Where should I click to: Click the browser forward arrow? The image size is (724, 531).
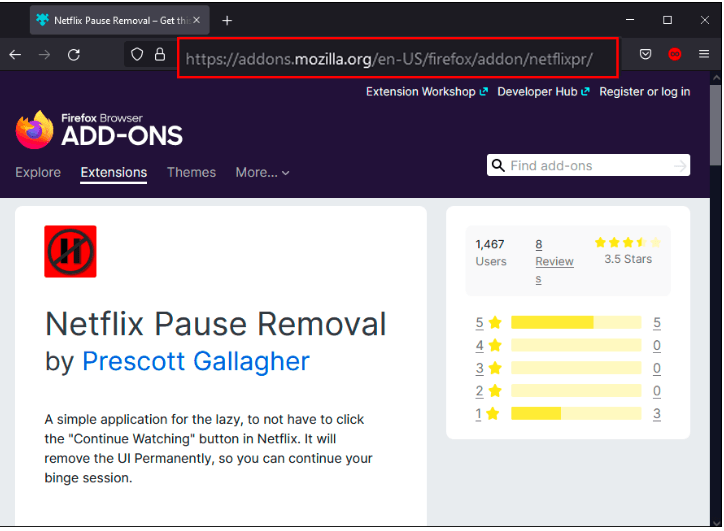(44, 55)
